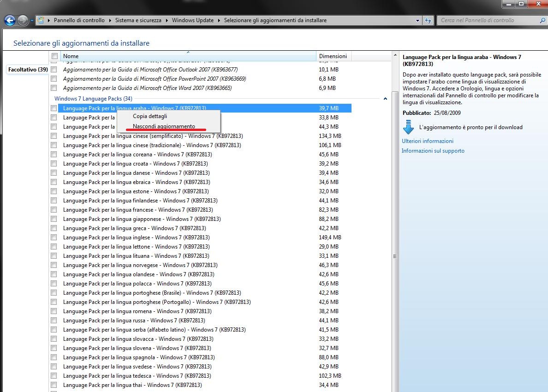Expand the arrow after 'Sistema e sicurezza' breadcrumb
The width and height of the screenshot is (548, 392).
click(x=167, y=20)
